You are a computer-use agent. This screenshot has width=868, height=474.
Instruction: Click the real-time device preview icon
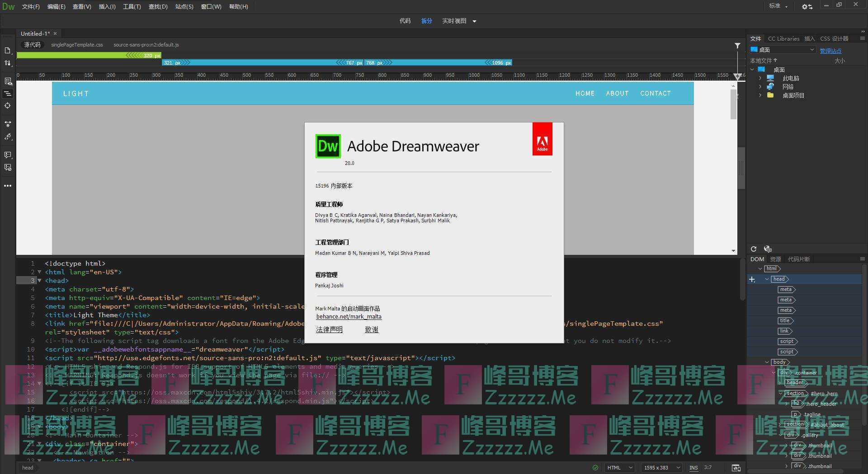tap(736, 468)
